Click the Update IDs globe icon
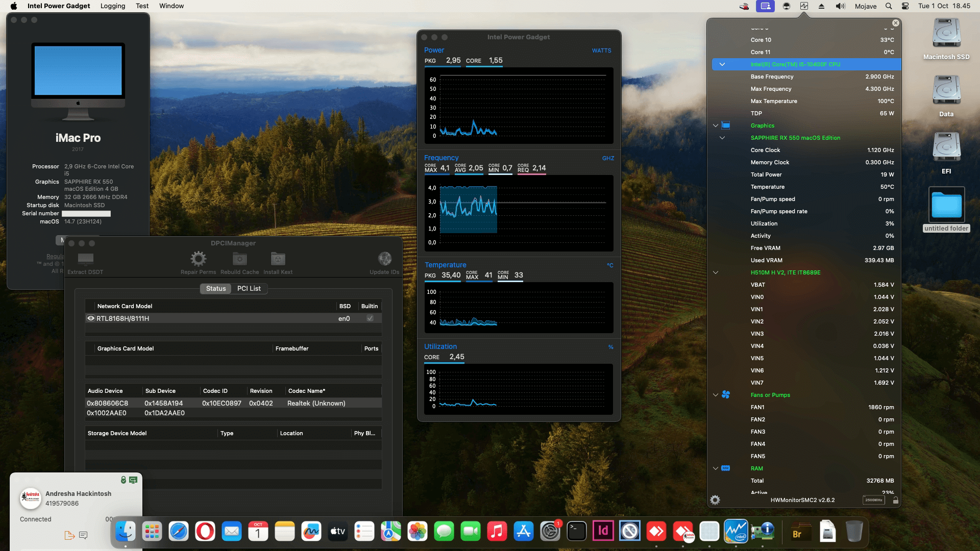This screenshot has height=551, width=980. tap(384, 259)
